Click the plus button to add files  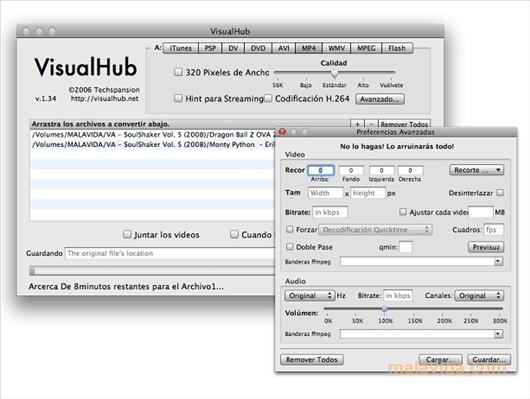357,124
